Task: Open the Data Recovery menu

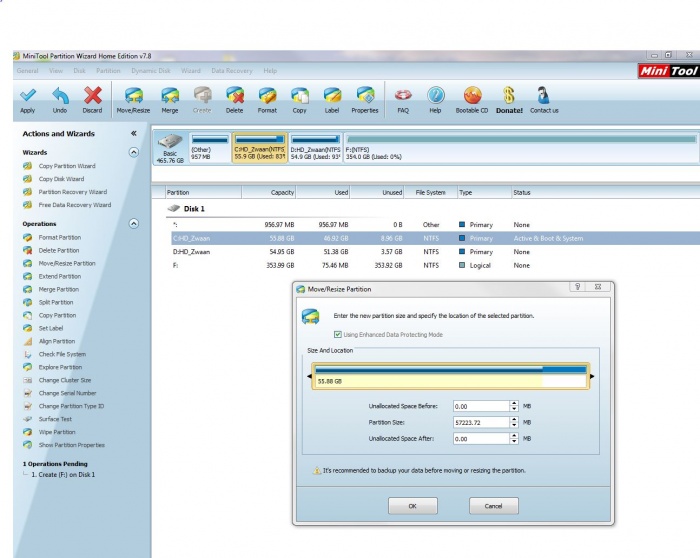Action: coord(230,71)
